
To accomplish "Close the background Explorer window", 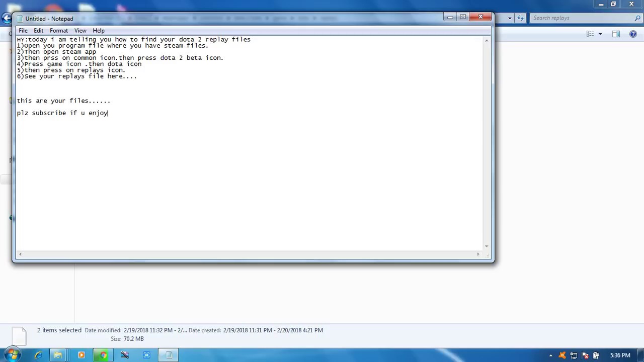I will (x=631, y=5).
